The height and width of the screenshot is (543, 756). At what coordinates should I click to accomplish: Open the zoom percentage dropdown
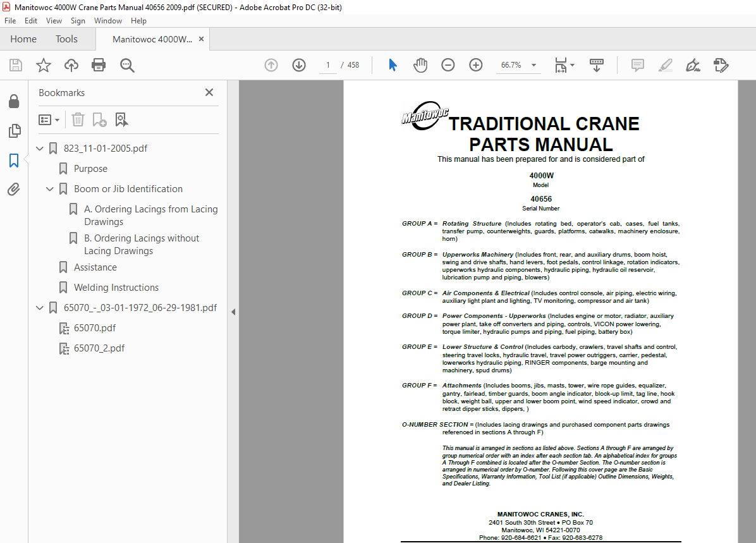[533, 65]
